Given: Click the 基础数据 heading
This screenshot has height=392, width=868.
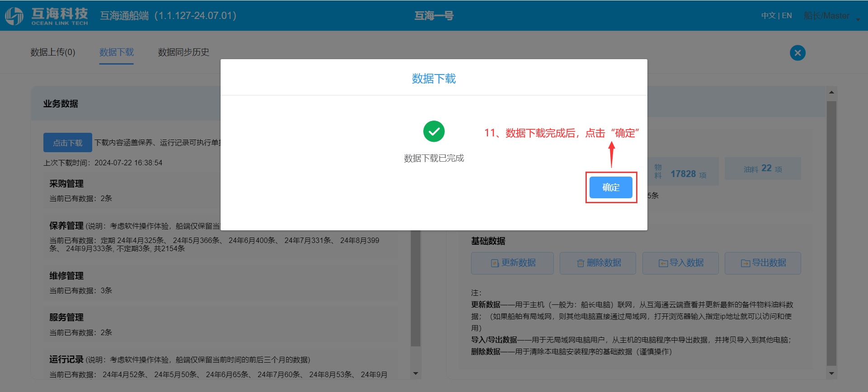Looking at the screenshot, I should (x=488, y=241).
